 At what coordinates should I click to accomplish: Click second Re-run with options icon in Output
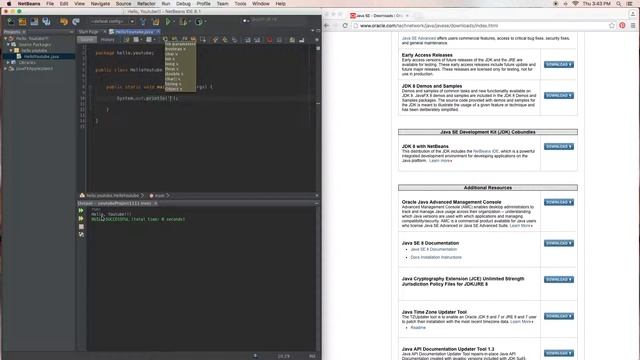point(81,219)
